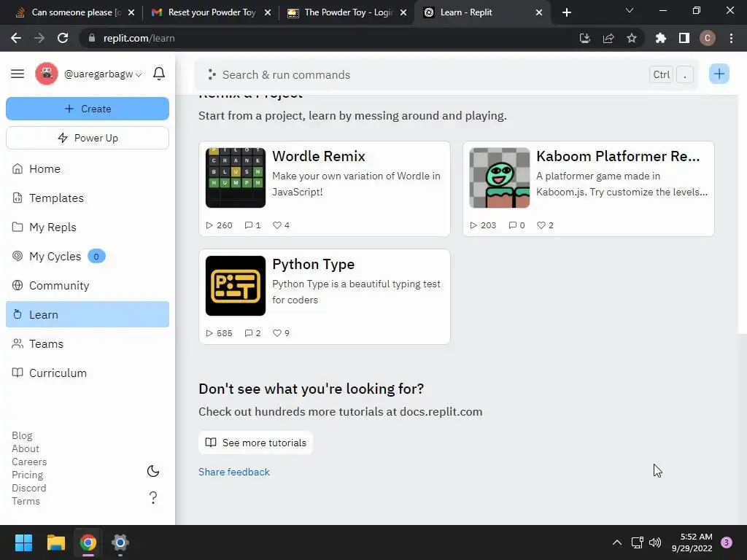This screenshot has width=747, height=560.
Task: Open File Explorer from taskbar
Action: [x=55, y=542]
